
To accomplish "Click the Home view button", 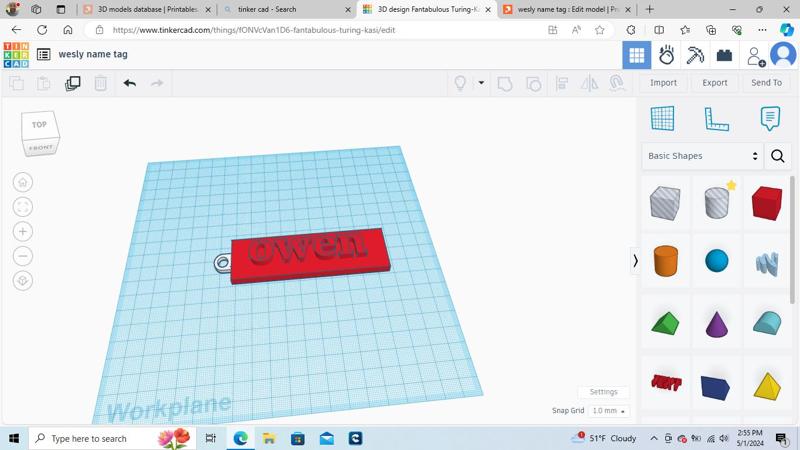I will 23,182.
